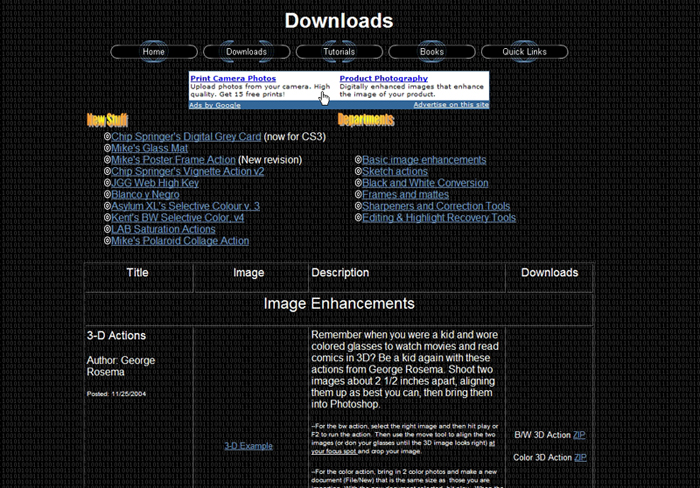The height and width of the screenshot is (488, 700).
Task: Open the Home navigation button
Action: pyautogui.click(x=154, y=51)
